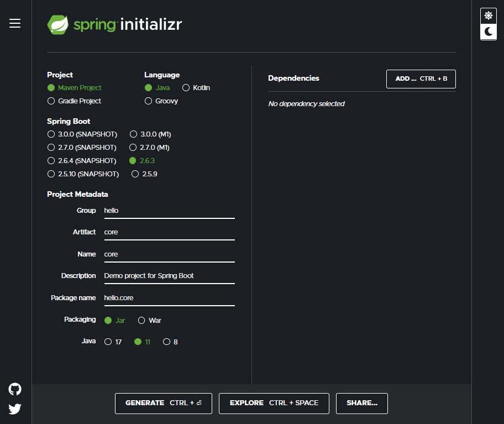The width and height of the screenshot is (504, 424).
Task: Open the GitHub icon link
Action: (15, 389)
